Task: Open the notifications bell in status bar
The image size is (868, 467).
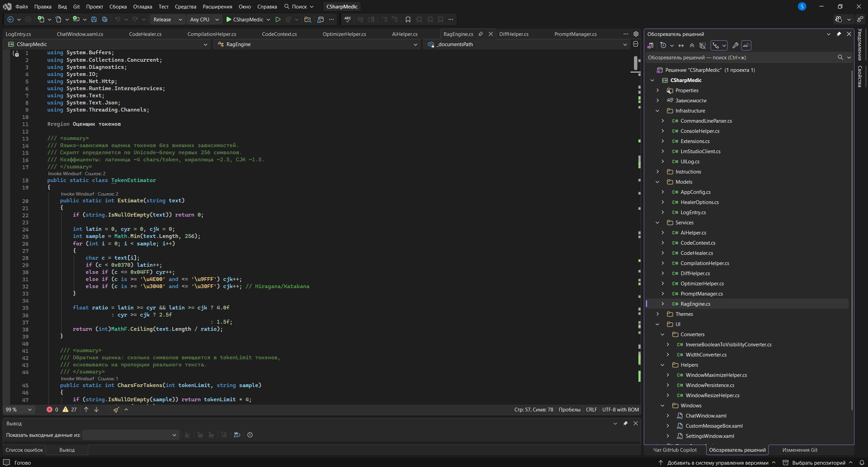Action: (862, 463)
